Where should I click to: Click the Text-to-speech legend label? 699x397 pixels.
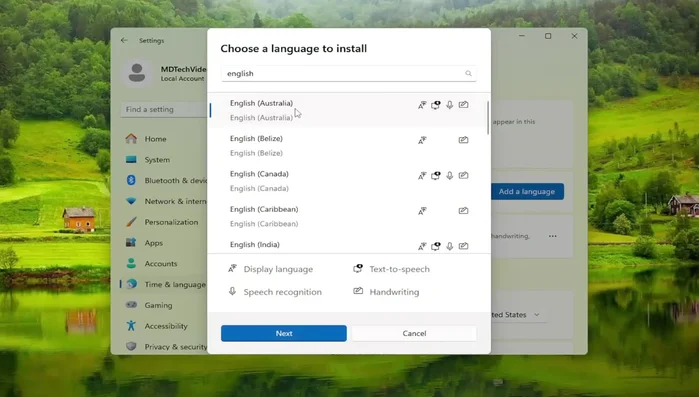point(399,269)
